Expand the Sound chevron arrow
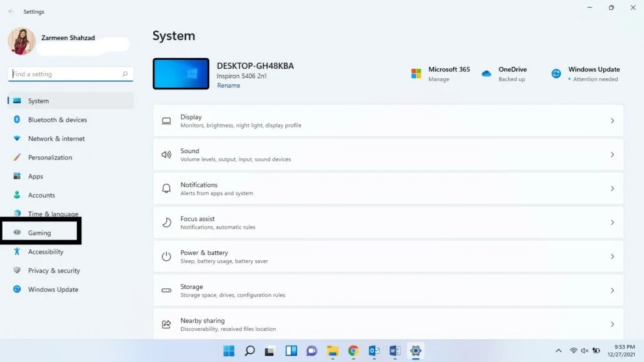The width and height of the screenshot is (644, 362). 612,154
